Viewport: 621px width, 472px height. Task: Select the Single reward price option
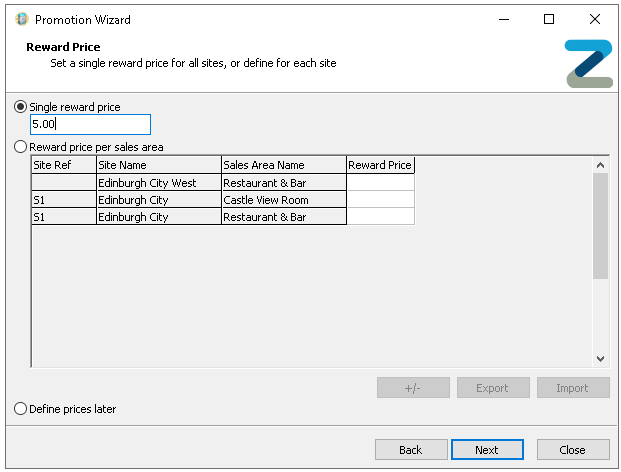[21, 107]
